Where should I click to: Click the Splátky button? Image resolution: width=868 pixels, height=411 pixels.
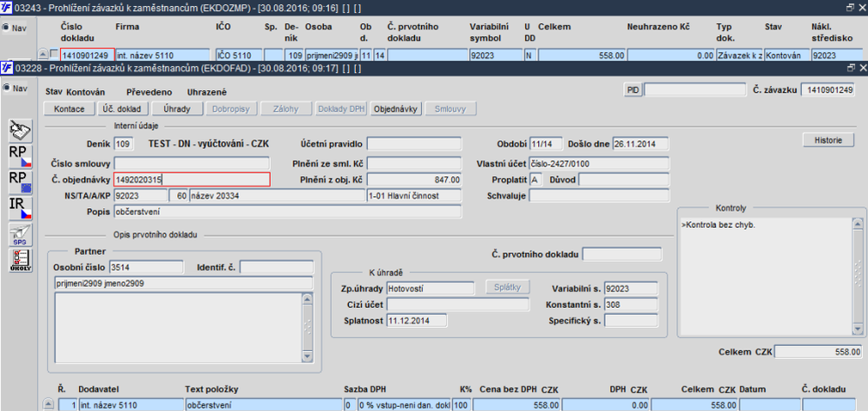508,288
